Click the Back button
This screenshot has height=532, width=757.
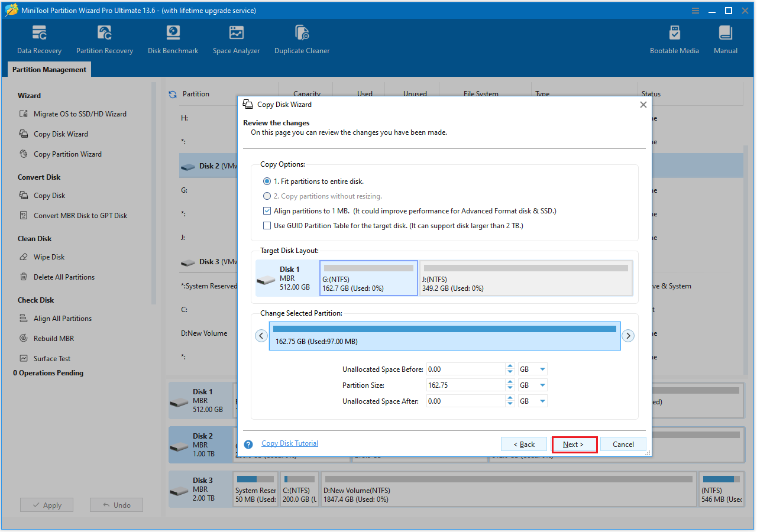click(x=523, y=445)
